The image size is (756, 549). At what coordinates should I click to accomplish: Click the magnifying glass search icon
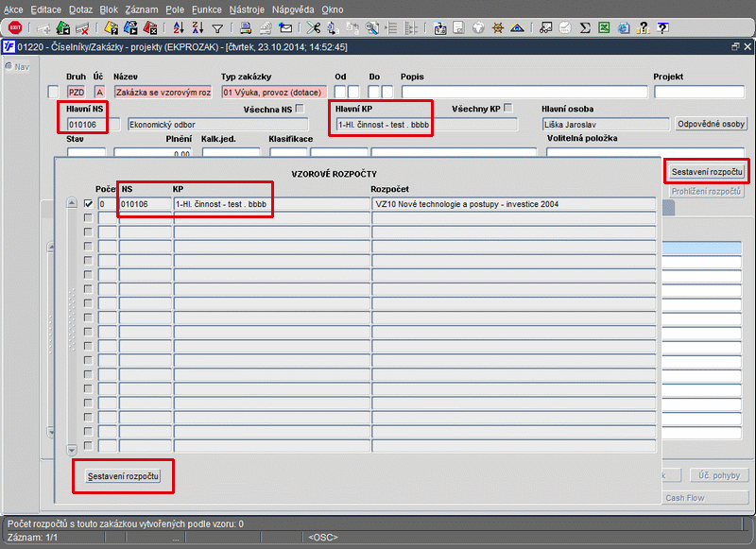click(371, 28)
